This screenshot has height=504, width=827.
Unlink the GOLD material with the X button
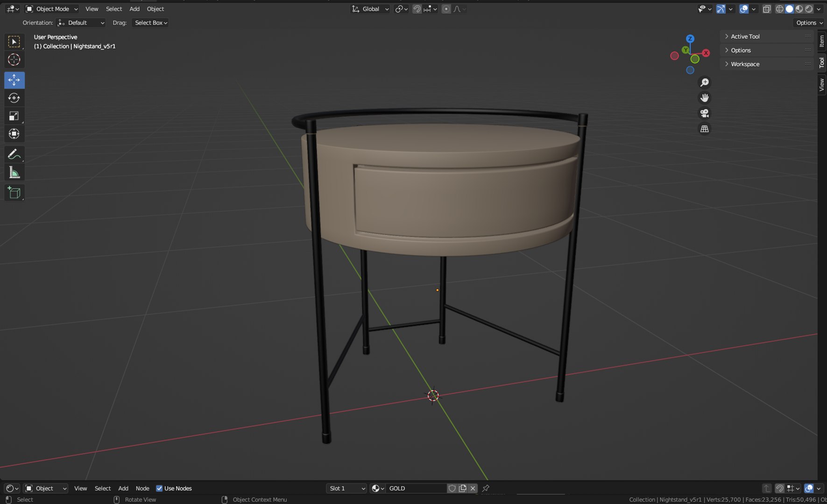coord(473,488)
